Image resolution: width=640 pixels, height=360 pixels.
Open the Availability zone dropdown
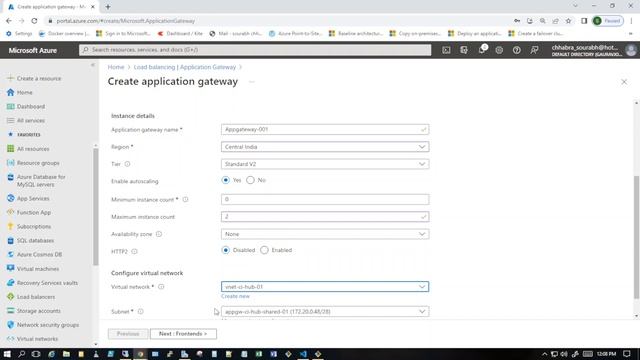tap(325, 234)
